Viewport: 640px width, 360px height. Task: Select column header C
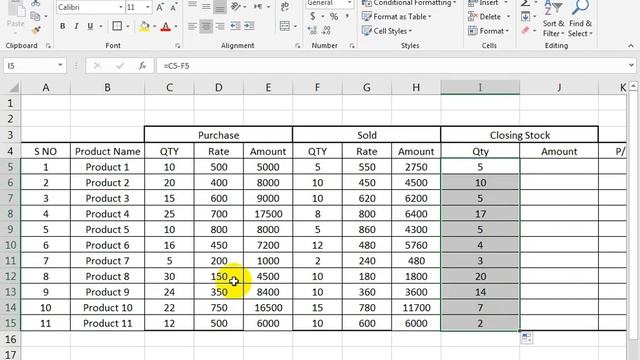(x=169, y=87)
